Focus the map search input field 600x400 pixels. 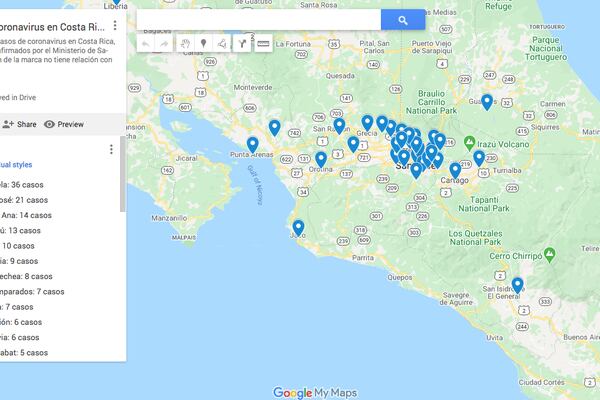[x=259, y=20]
